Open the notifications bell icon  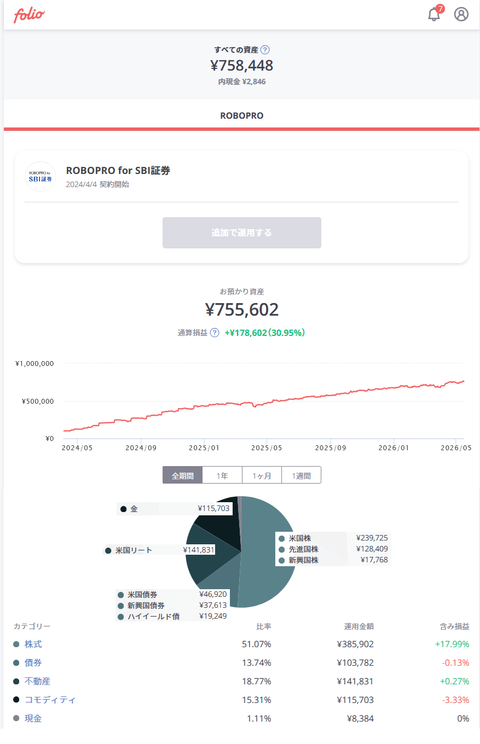pyautogui.click(x=434, y=14)
